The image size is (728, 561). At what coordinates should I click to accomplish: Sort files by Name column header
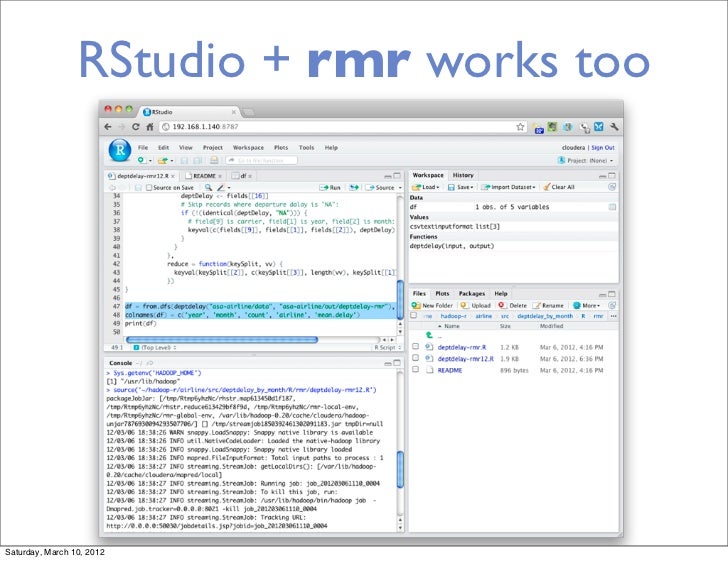452,326
